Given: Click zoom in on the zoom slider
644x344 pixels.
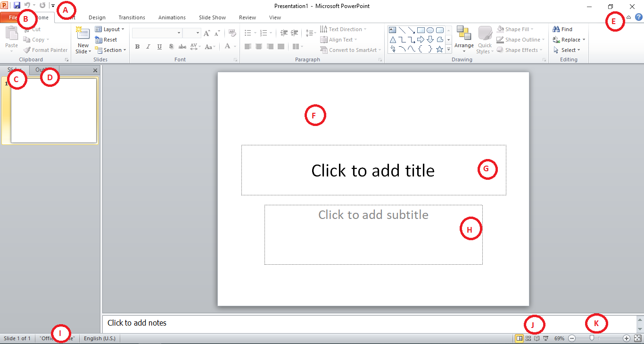Looking at the screenshot, I should tap(627, 338).
